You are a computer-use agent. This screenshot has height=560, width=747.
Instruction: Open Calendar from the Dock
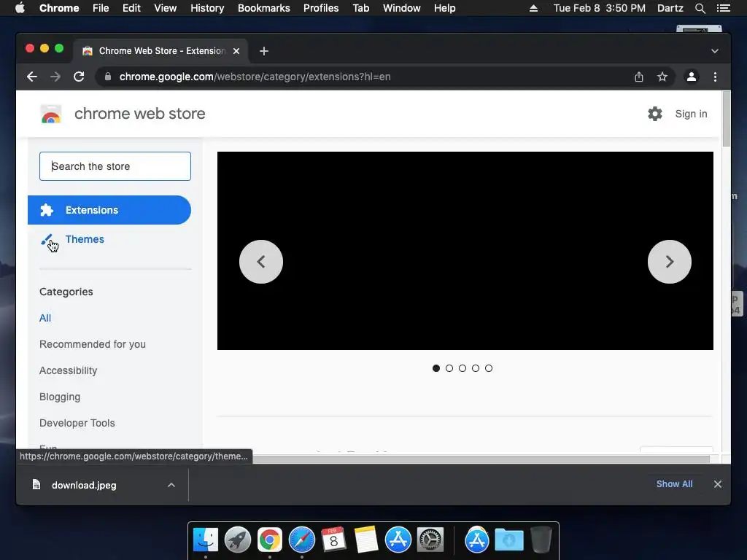coord(333,540)
